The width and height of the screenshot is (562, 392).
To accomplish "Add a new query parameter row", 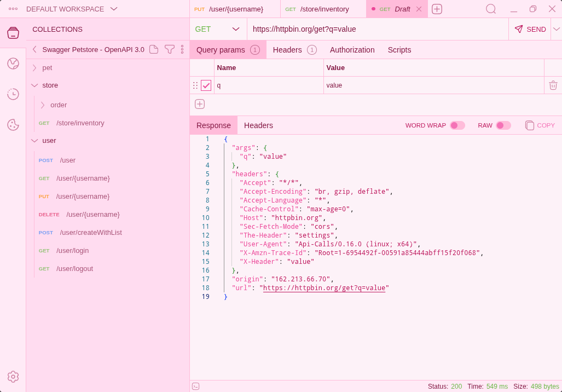I will coord(199,103).
